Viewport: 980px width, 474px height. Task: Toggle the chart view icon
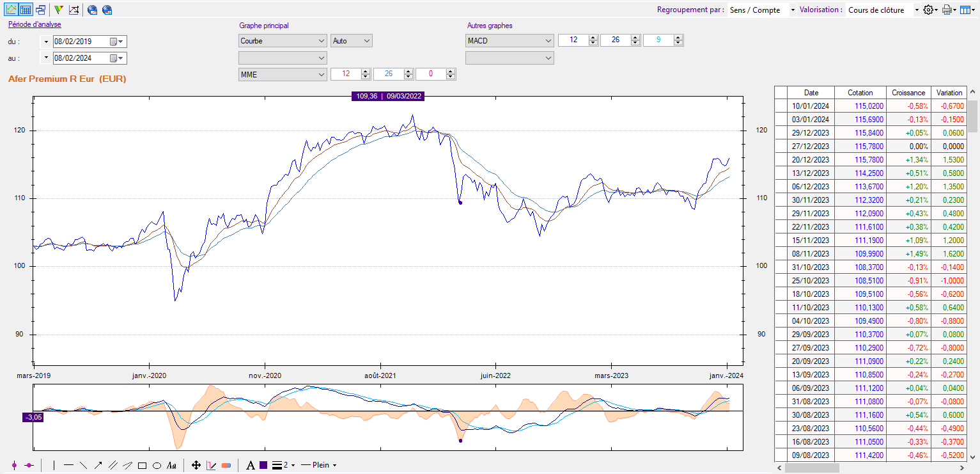coord(11,10)
